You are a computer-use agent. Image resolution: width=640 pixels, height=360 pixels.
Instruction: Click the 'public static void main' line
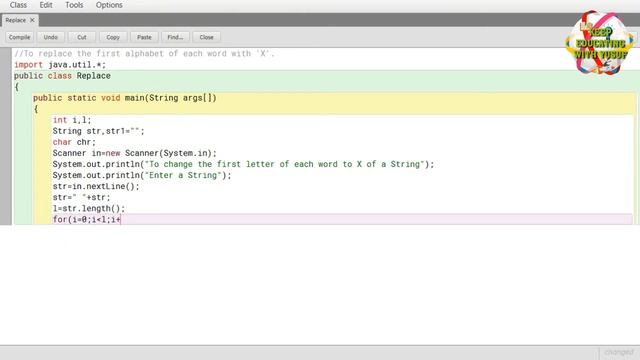124,98
